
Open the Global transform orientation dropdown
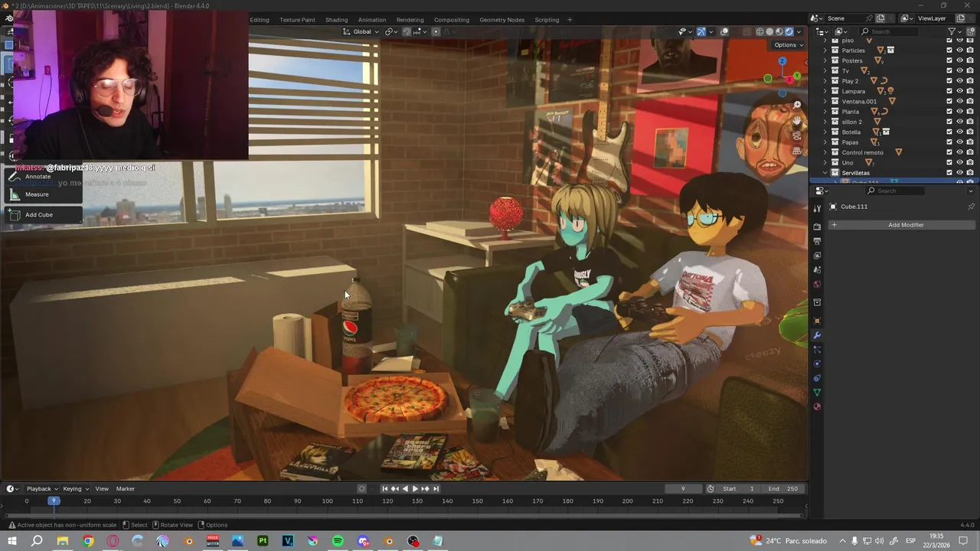point(361,31)
